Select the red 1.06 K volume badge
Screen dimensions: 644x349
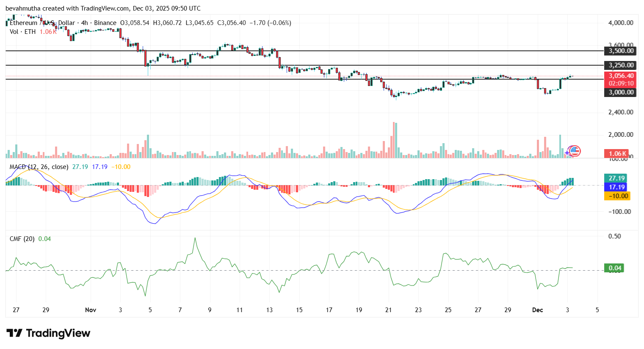coord(616,153)
